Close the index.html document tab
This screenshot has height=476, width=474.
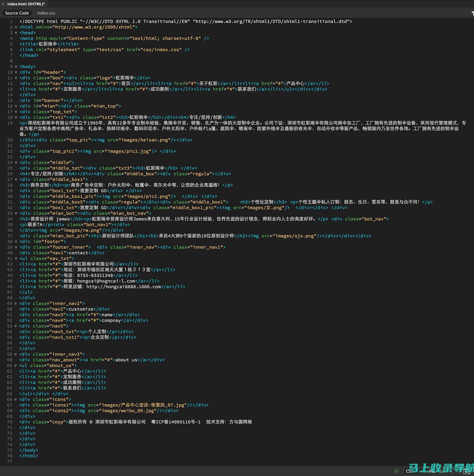pos(3,4)
